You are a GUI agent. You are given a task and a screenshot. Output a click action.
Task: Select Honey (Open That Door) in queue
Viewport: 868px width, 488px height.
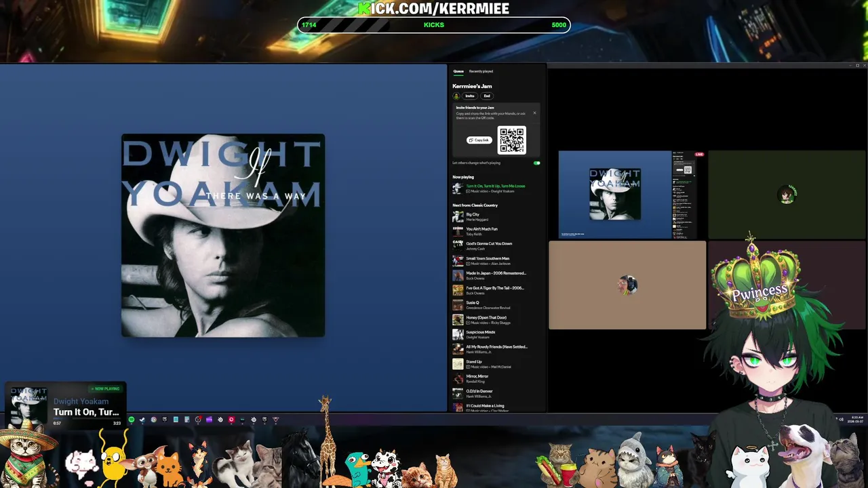497,320
